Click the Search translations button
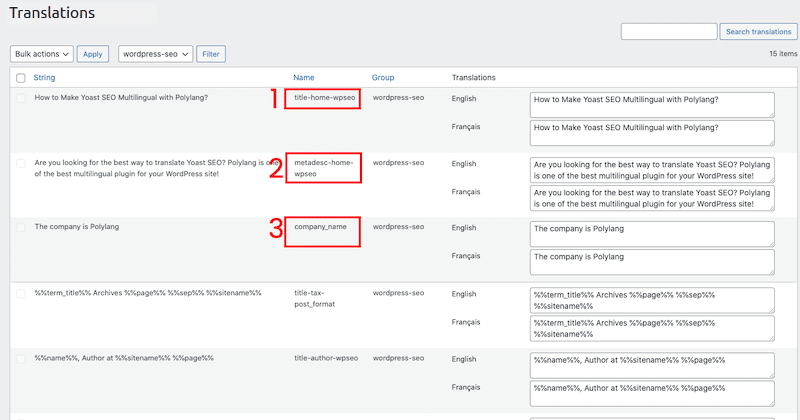 pos(758,32)
